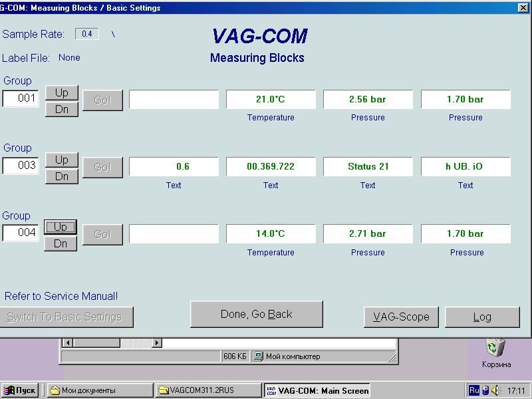The image size is (532, 399).
Task: Click horizontal scrollbar right arrow
Action: point(157,343)
